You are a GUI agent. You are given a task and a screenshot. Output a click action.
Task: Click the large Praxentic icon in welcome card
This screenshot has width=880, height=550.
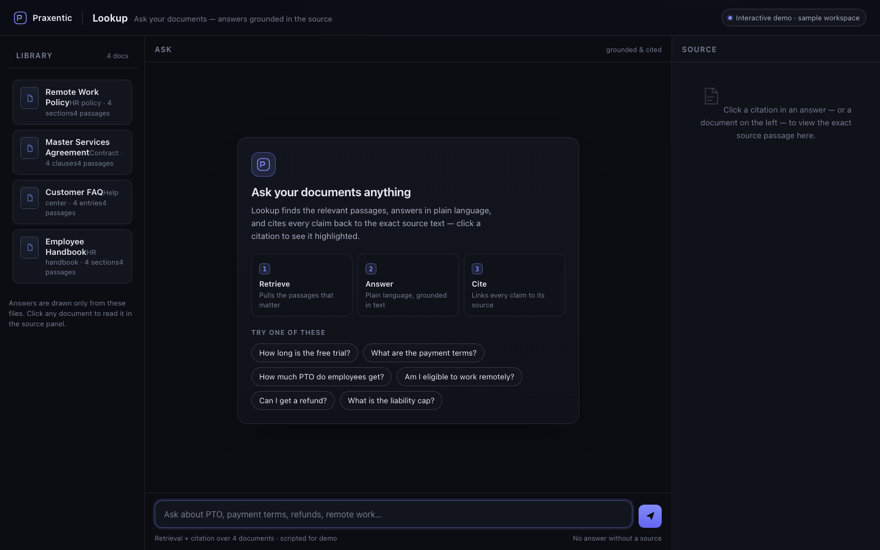(x=263, y=164)
